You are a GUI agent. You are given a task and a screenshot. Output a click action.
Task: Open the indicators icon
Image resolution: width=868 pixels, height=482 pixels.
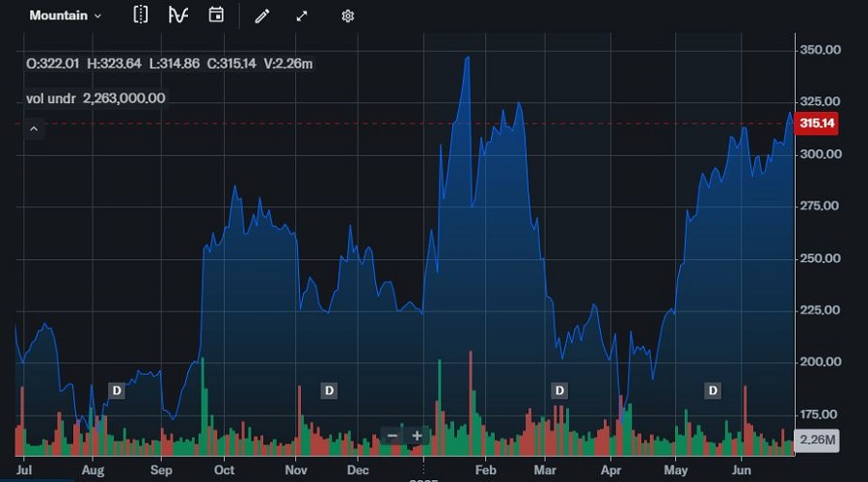pyautogui.click(x=178, y=14)
